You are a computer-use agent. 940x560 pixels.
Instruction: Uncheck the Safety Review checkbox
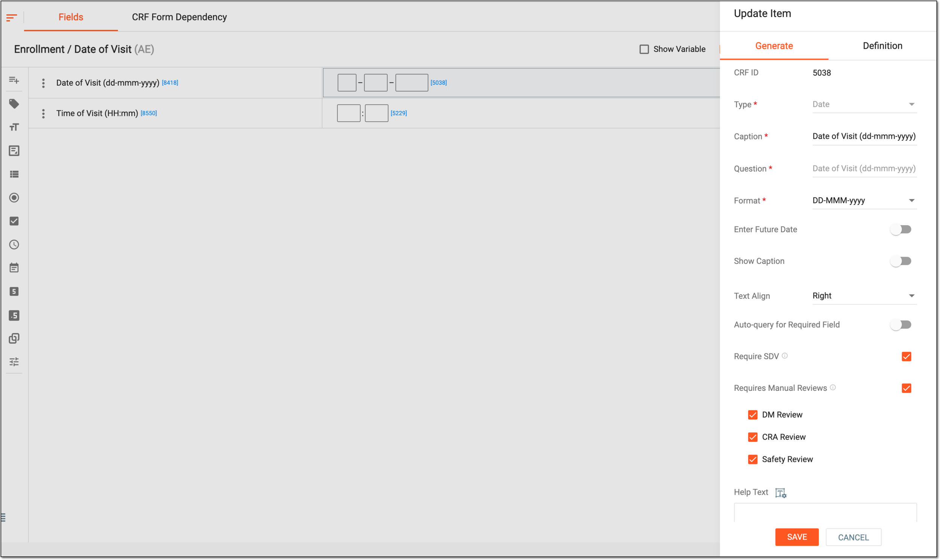coord(753,460)
